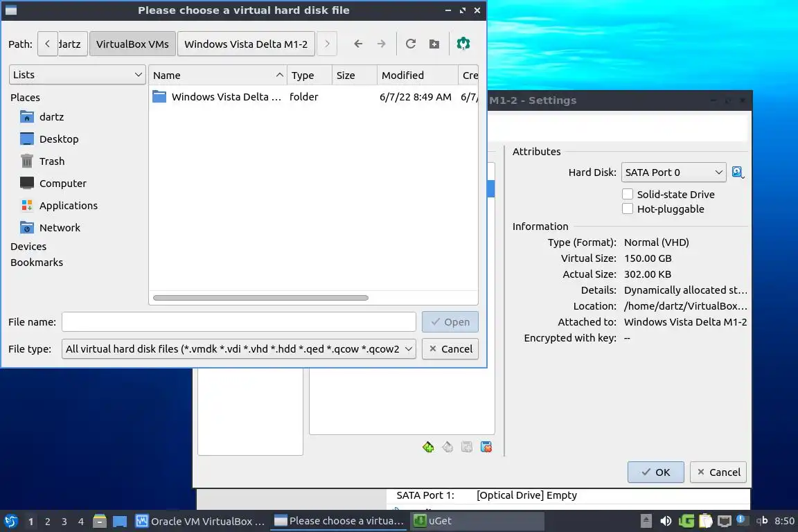
Task: Click the 'Normal (VHD)' format value
Action: (657, 242)
